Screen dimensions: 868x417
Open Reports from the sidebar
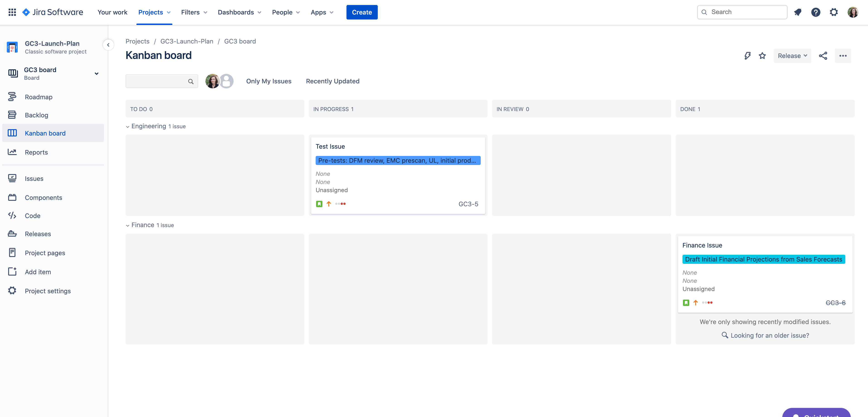pyautogui.click(x=36, y=152)
